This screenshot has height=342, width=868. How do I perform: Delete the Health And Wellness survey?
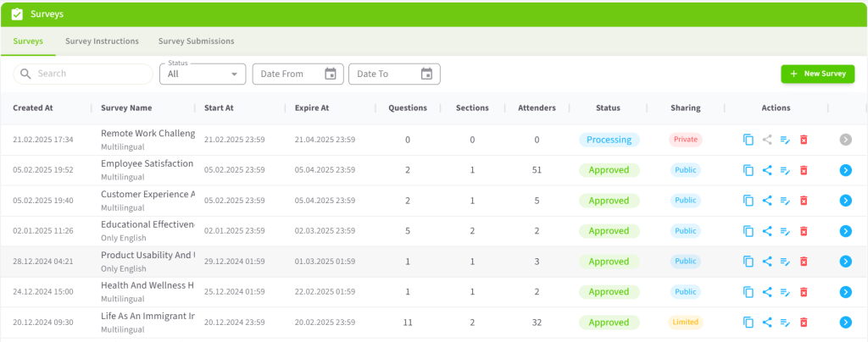click(804, 292)
